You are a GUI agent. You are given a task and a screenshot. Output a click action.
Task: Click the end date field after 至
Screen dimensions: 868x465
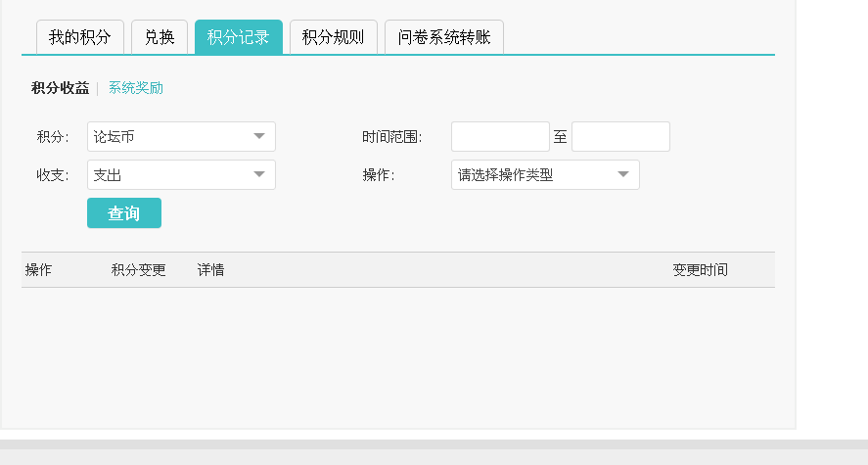coord(620,137)
